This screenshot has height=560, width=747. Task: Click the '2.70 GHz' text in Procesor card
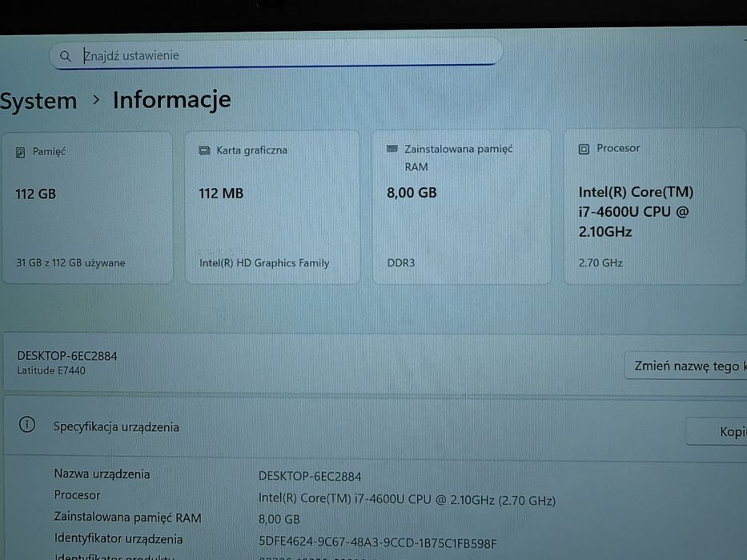(600, 263)
